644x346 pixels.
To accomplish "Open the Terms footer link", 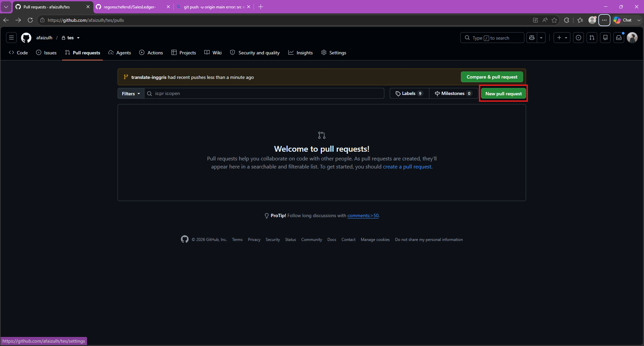I will coord(237,240).
